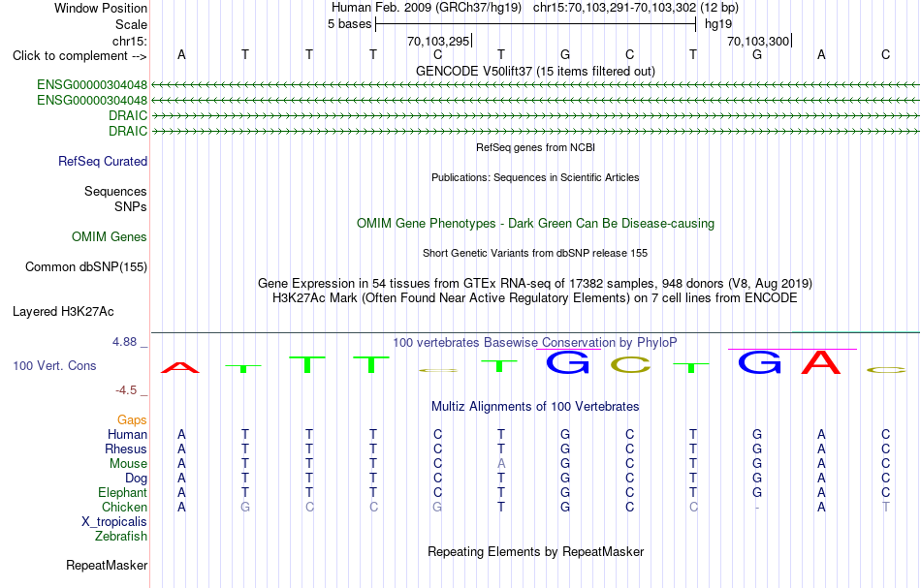Select the Human species label
921x588 pixels.
tap(127, 434)
